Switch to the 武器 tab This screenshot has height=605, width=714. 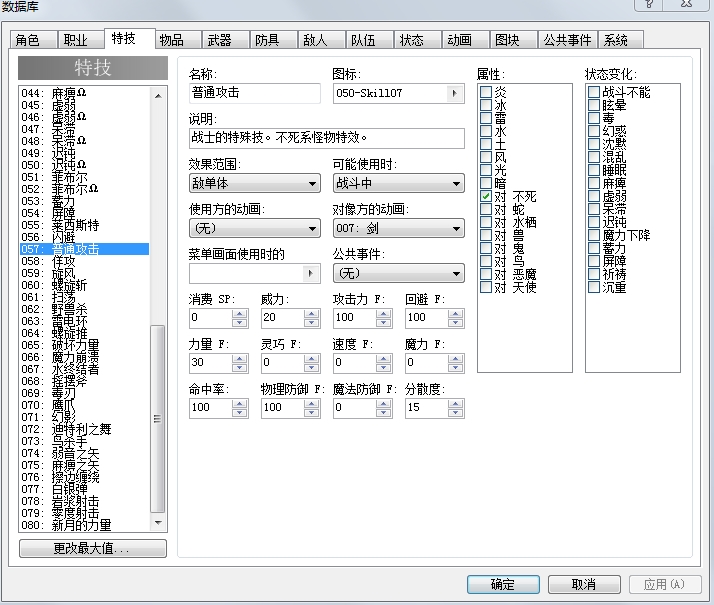225,40
